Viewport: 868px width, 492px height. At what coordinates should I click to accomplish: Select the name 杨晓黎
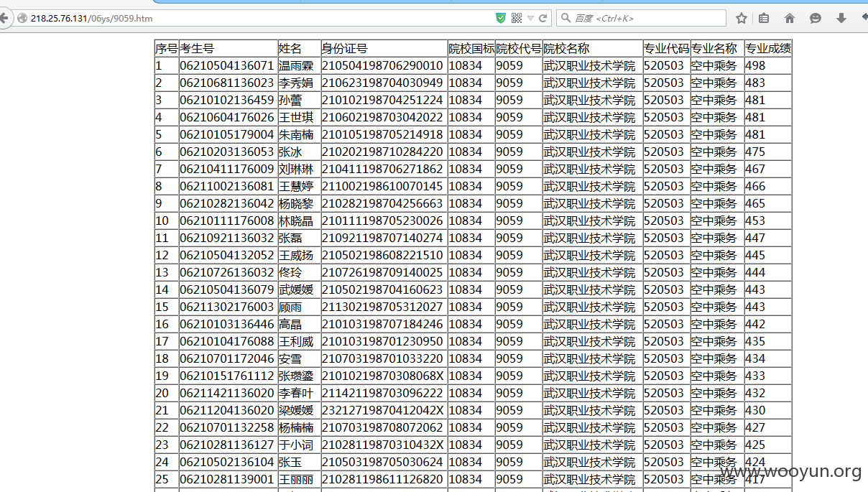tap(296, 203)
